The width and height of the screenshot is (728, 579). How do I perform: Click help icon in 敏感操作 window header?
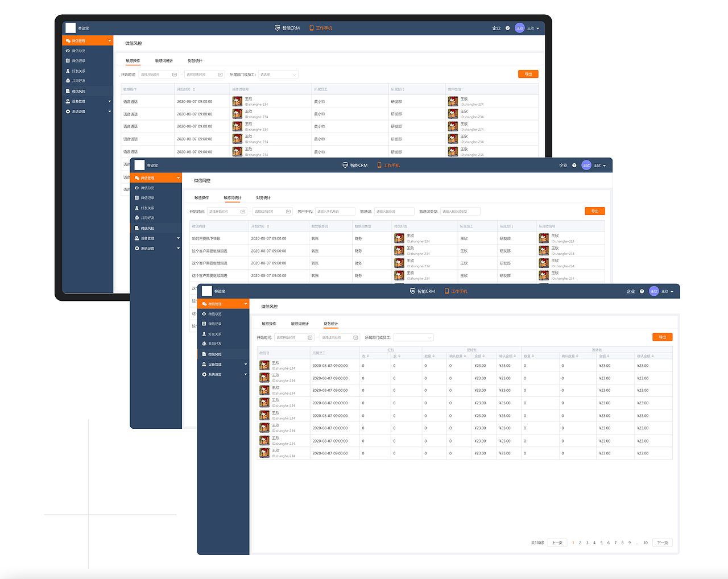507,28
